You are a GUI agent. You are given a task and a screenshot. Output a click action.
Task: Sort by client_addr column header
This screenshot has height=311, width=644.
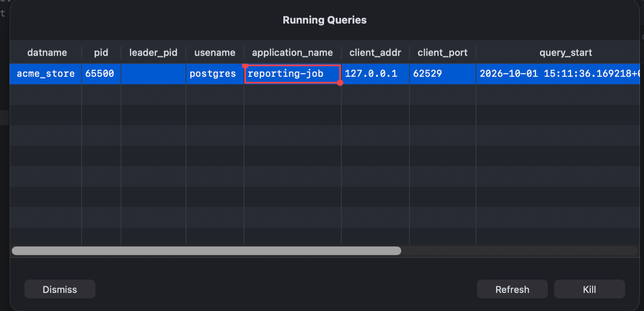(375, 53)
